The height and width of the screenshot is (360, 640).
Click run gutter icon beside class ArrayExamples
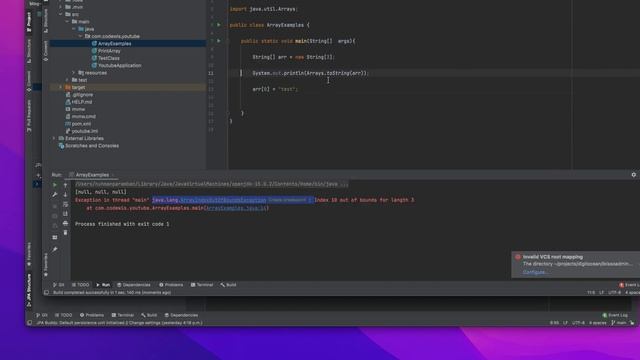pyautogui.click(x=219, y=25)
